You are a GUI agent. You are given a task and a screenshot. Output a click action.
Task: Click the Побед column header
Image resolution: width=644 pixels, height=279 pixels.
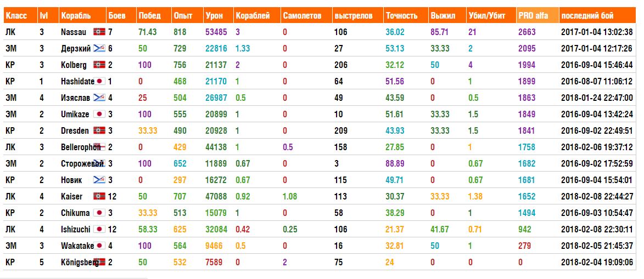pyautogui.click(x=149, y=16)
